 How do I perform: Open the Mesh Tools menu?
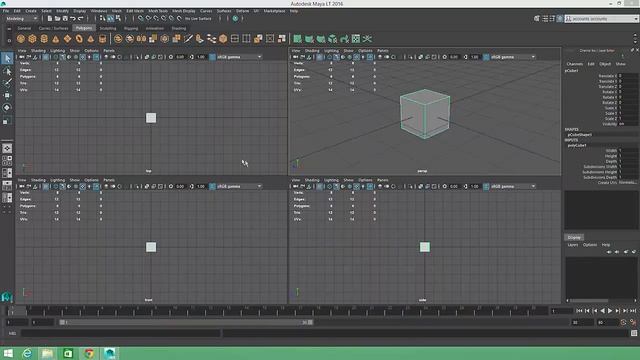pos(158,11)
